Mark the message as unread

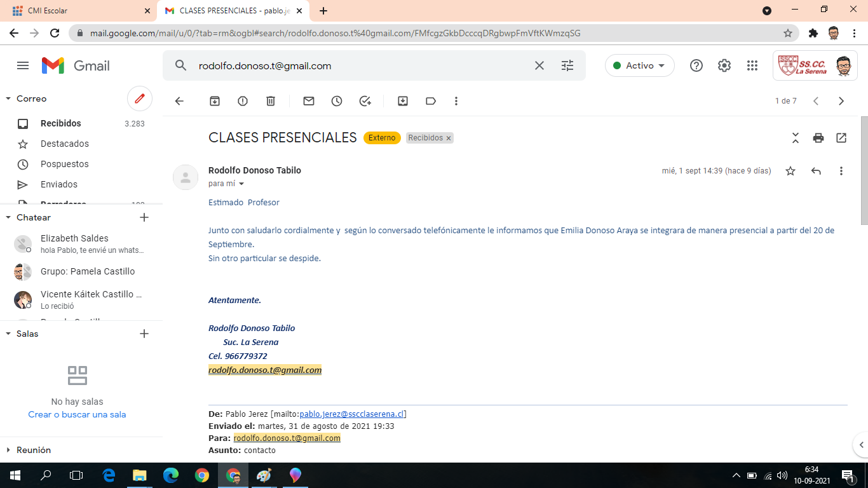click(309, 101)
